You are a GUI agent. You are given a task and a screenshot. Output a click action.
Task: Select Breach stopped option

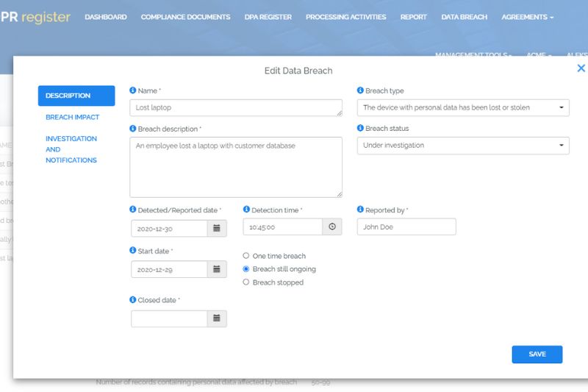(246, 282)
